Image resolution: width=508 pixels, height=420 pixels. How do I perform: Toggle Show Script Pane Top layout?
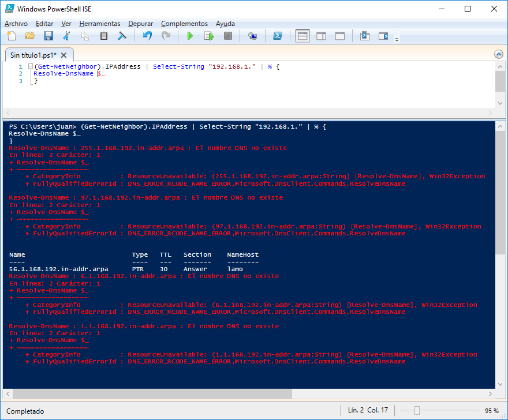coord(302,35)
